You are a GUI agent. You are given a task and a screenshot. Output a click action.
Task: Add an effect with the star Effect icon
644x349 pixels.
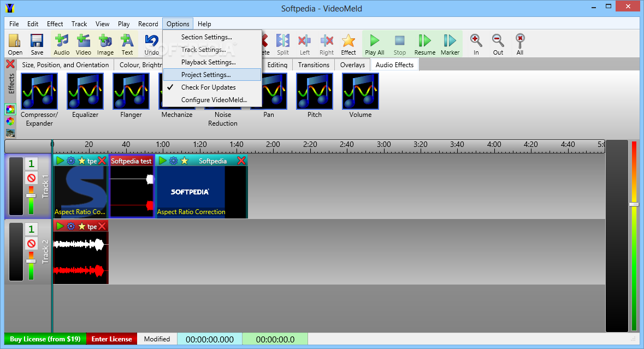pyautogui.click(x=348, y=44)
